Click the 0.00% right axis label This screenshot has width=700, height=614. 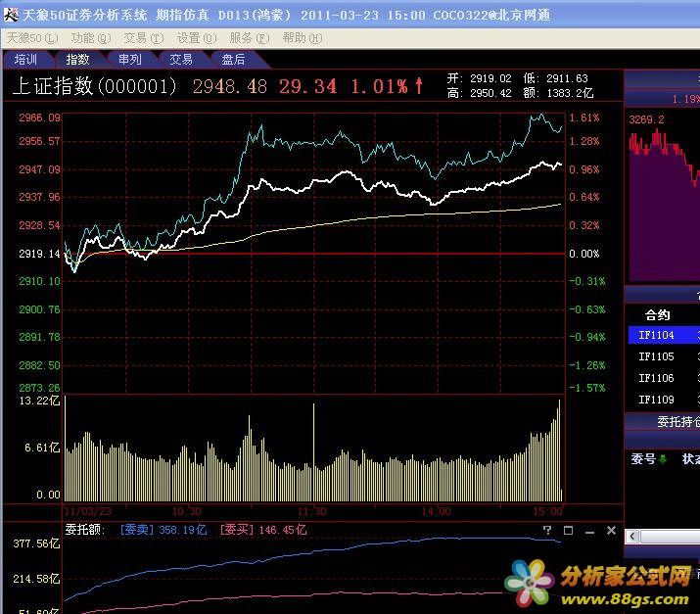click(x=583, y=254)
